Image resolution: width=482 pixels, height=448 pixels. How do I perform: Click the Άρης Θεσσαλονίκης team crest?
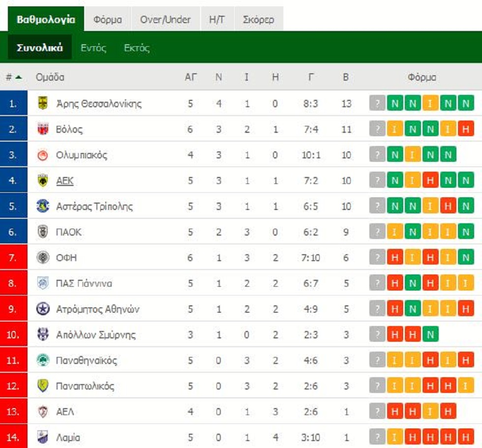pos(43,103)
